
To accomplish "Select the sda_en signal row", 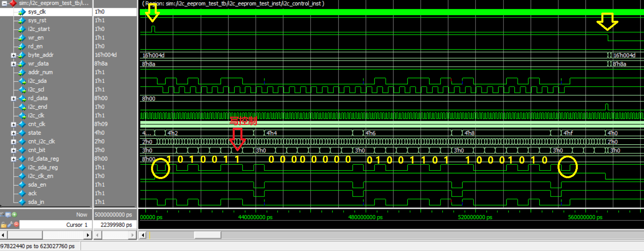I will pos(37,185).
